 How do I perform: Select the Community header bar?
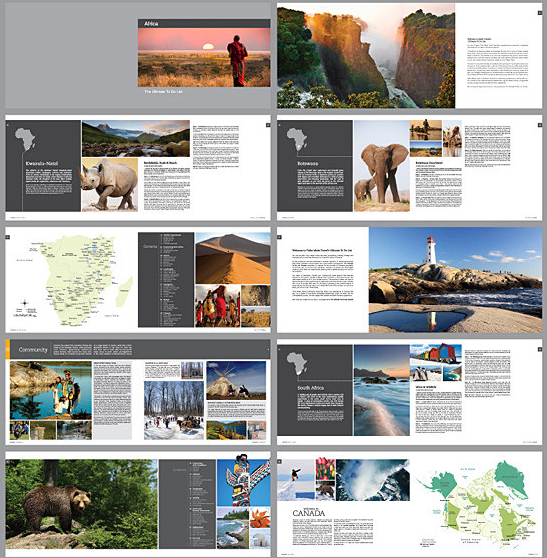click(x=140, y=349)
